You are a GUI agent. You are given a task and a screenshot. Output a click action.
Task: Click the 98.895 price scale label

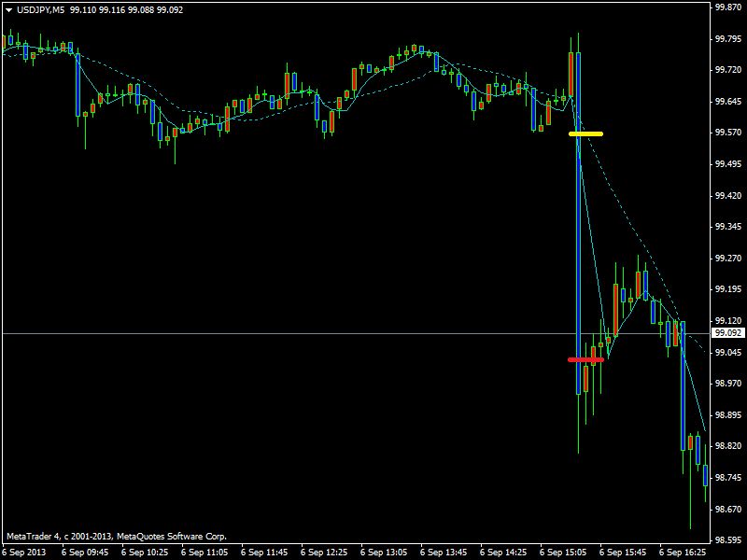(x=728, y=415)
